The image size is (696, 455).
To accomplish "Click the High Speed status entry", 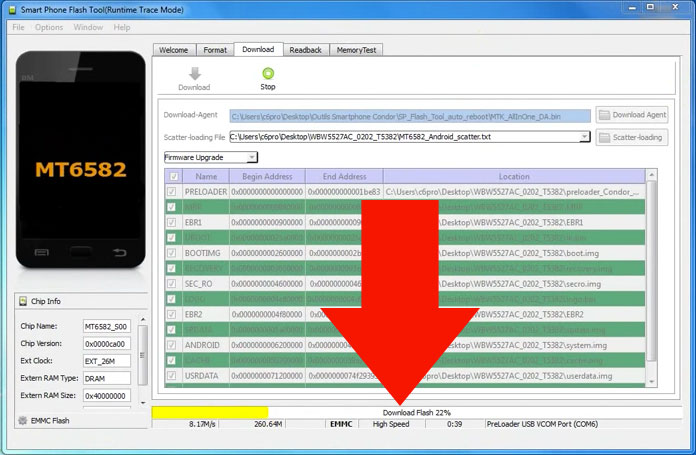I will coord(391,424).
